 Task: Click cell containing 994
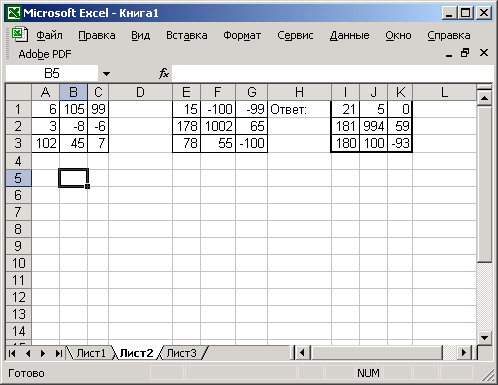tap(374, 126)
